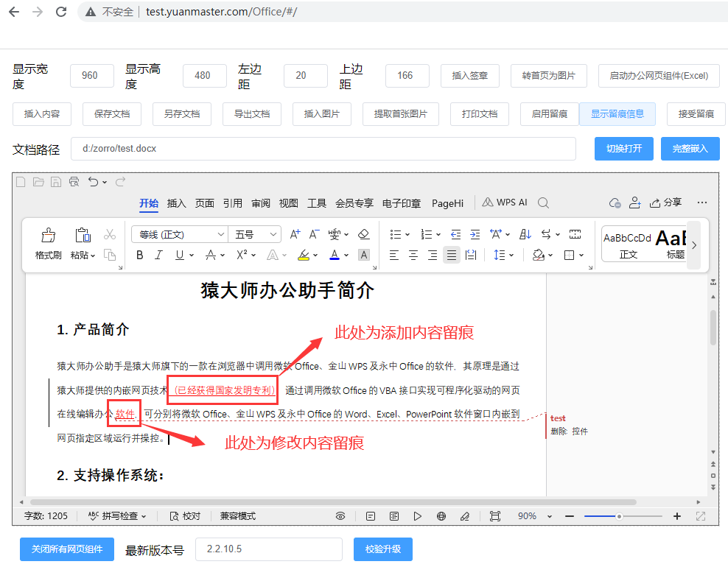Screen dimensions: 728x567
Task: Click the open folder icon
Action: coord(38,182)
